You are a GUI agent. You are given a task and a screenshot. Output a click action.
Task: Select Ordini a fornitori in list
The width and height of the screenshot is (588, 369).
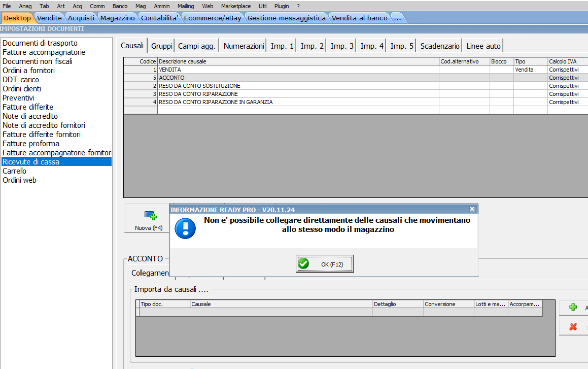56,71
